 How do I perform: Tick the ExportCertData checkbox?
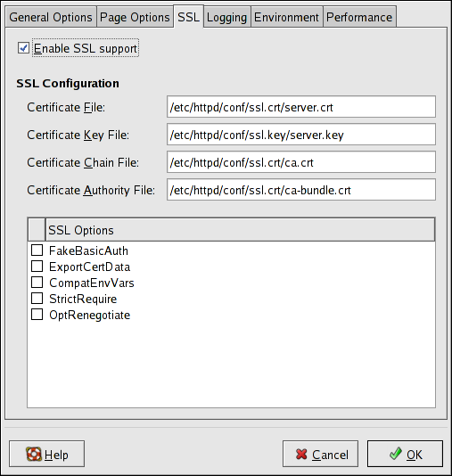[x=37, y=267]
